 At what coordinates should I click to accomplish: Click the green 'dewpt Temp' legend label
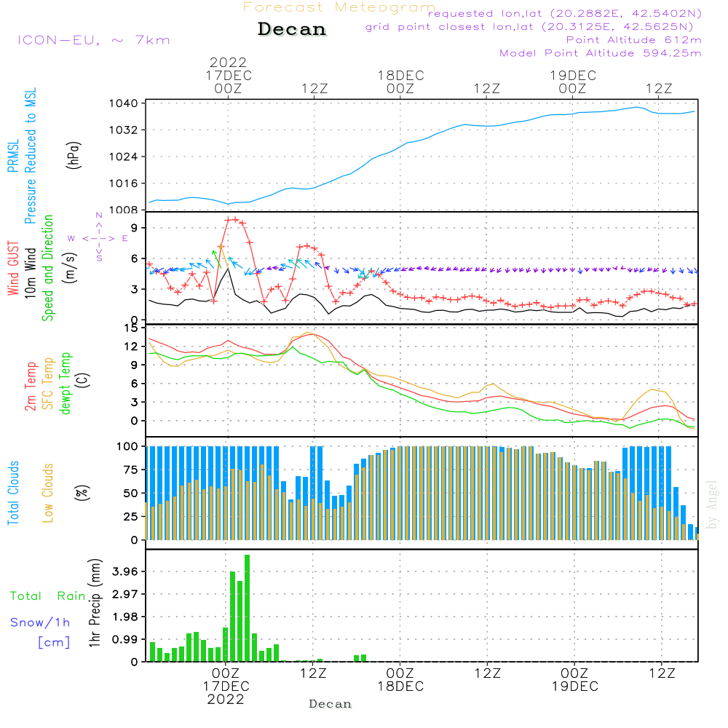point(65,383)
